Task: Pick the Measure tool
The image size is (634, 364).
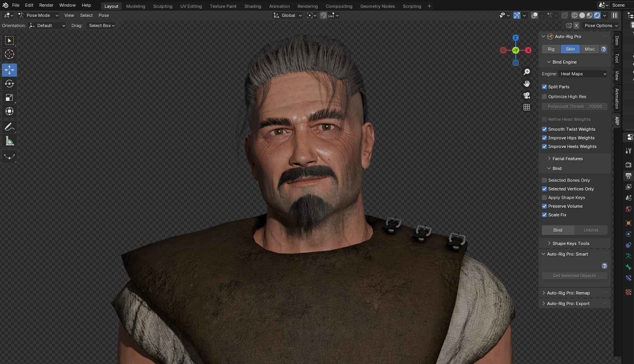Action: click(x=9, y=141)
